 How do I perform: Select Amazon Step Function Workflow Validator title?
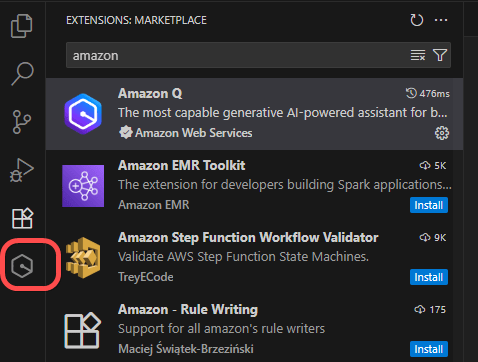coord(248,238)
